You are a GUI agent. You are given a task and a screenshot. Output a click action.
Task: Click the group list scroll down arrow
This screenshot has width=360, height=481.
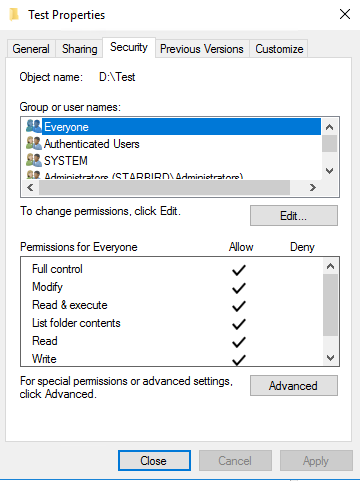pos(330,171)
